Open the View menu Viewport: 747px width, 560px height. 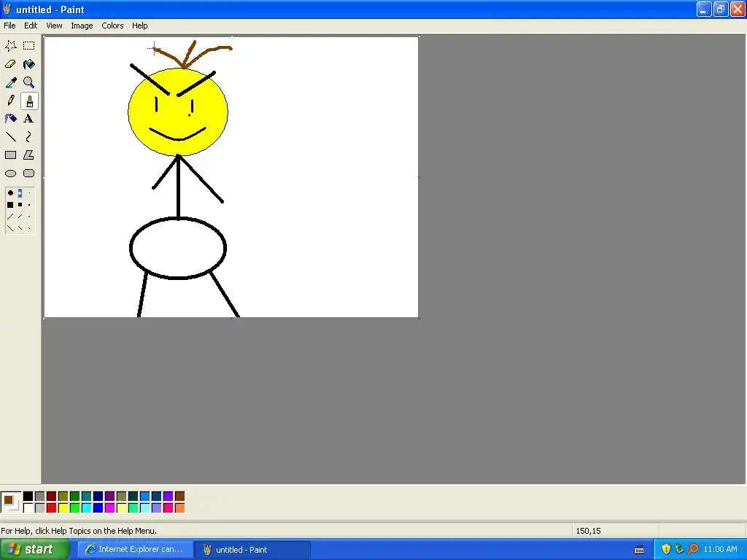click(x=54, y=26)
